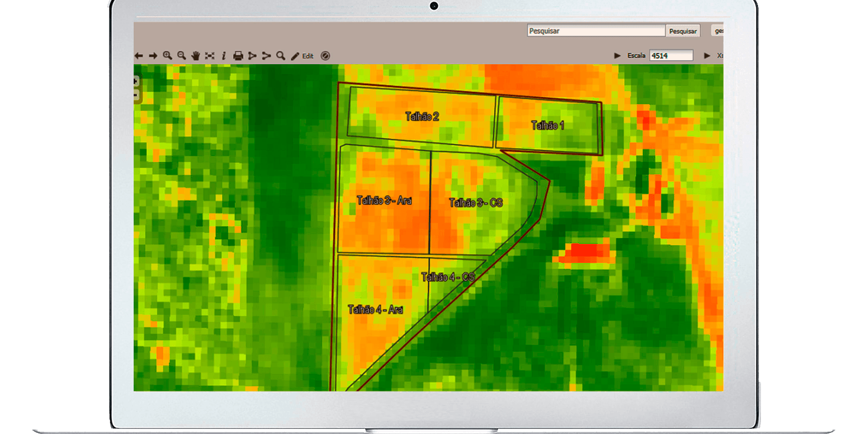Click the cancel circle-slash icon
Screen dimensions: 868x434
pos(325,56)
